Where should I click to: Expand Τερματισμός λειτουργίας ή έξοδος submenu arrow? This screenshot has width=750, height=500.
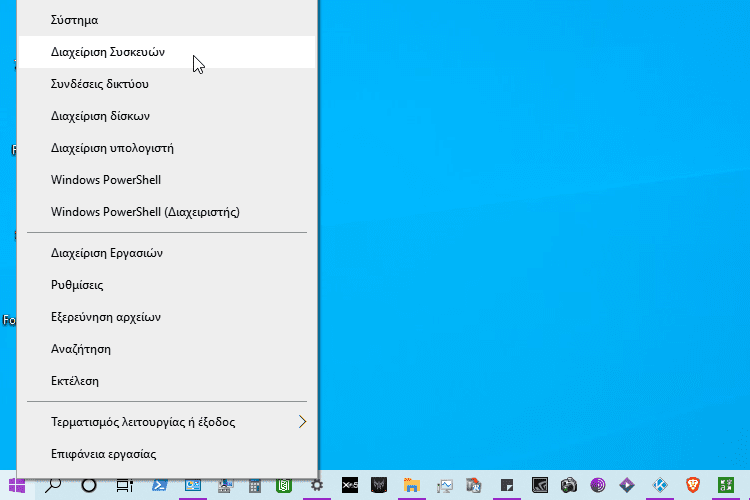pyautogui.click(x=302, y=422)
